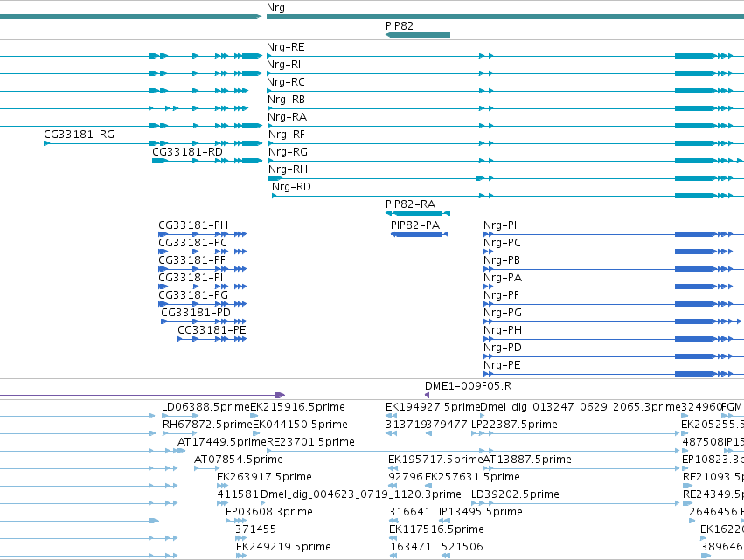744x560 pixels.
Task: Select the CG33181-PC protein label
Action: pos(192,243)
